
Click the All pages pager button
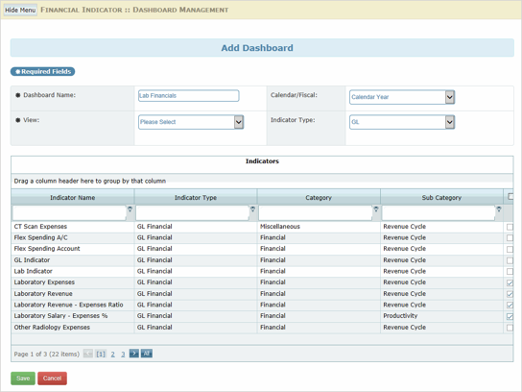pos(146,353)
